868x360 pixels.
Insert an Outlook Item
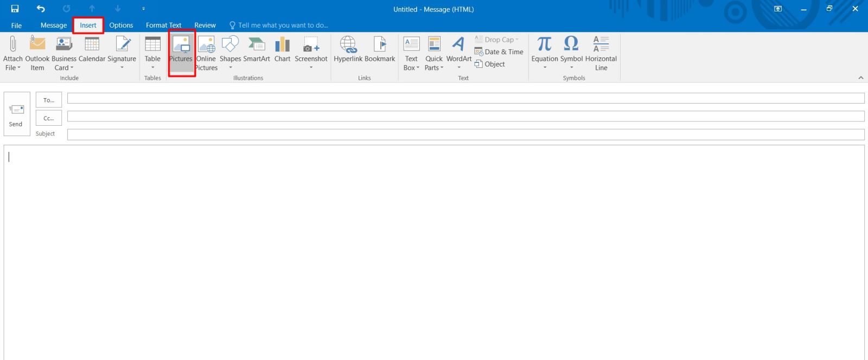(x=37, y=52)
